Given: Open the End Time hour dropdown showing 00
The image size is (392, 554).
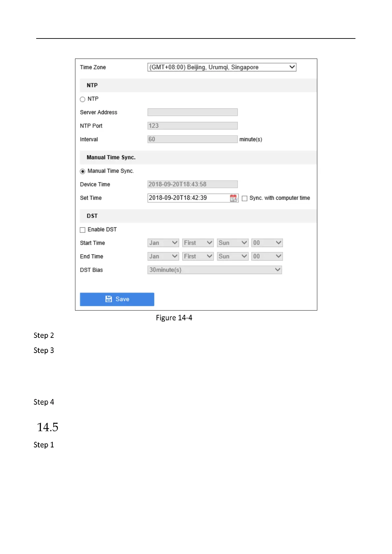Looking at the screenshot, I should 267,256.
